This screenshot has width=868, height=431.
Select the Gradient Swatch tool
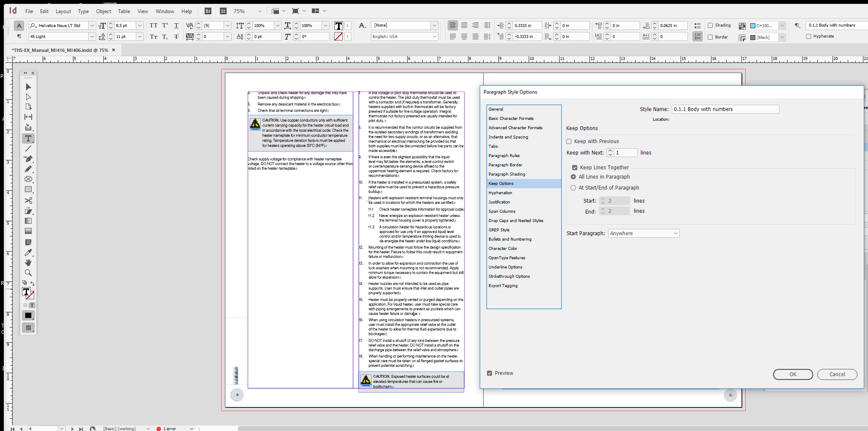pos(28,221)
